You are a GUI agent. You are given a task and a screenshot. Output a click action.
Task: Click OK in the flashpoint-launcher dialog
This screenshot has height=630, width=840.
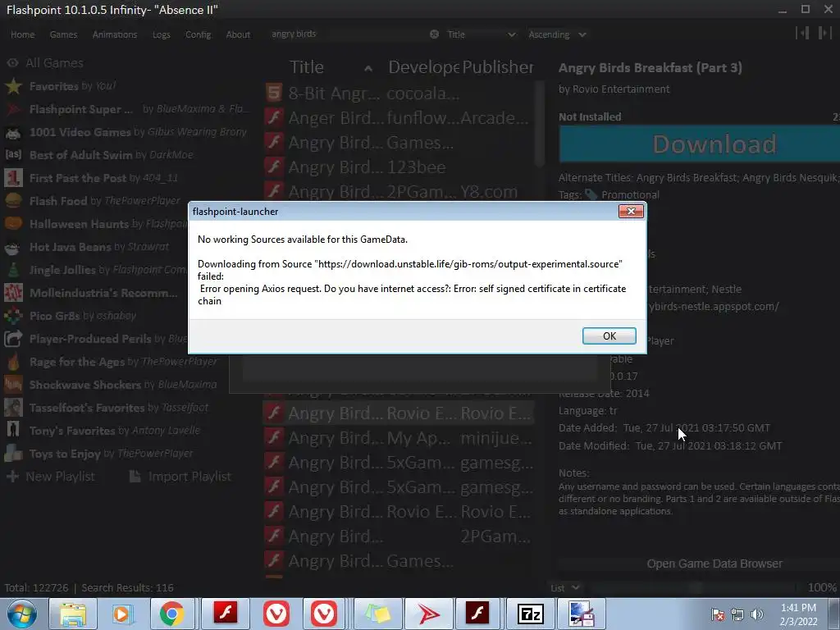click(x=609, y=336)
